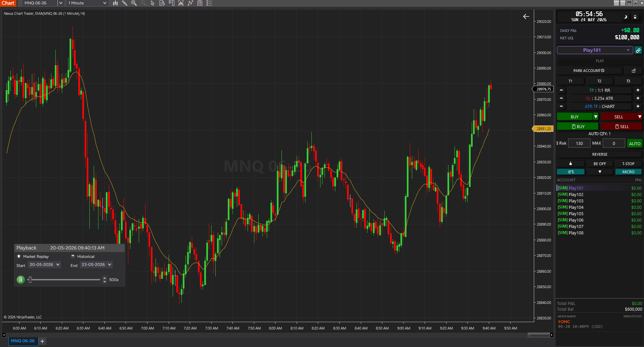Click the REVERSE position button
Screen dimensions: 644x347
[x=600, y=154]
